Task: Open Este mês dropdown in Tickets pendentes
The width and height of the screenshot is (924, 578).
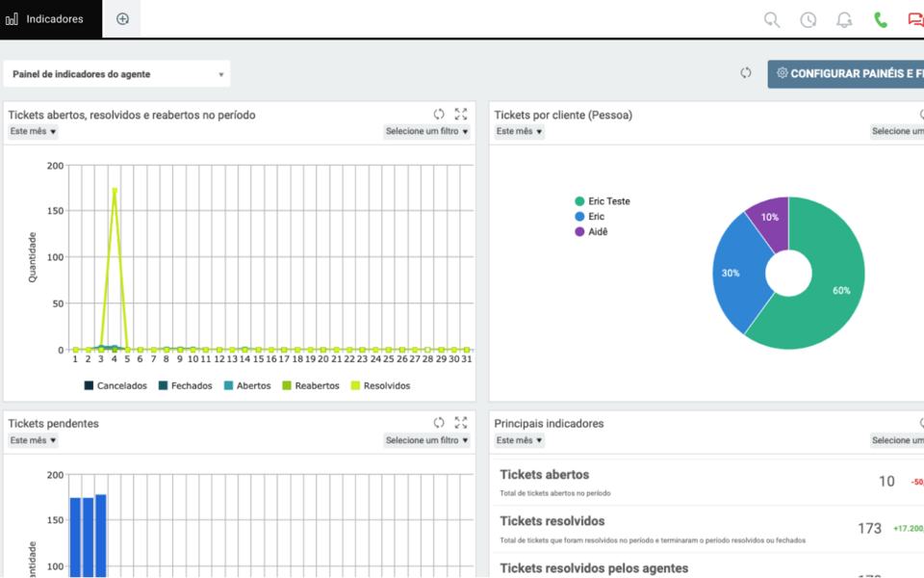Action: coord(33,440)
